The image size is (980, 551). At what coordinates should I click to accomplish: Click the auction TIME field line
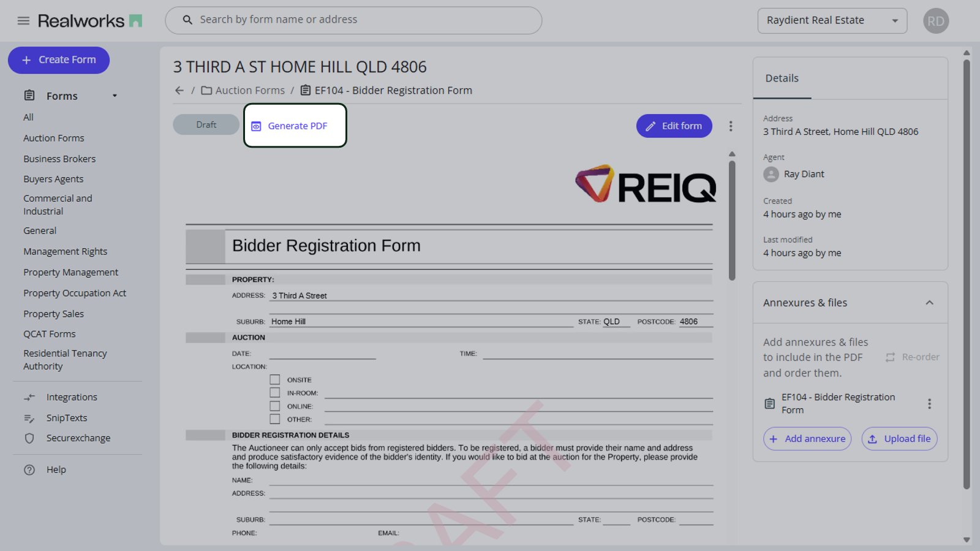(x=598, y=354)
